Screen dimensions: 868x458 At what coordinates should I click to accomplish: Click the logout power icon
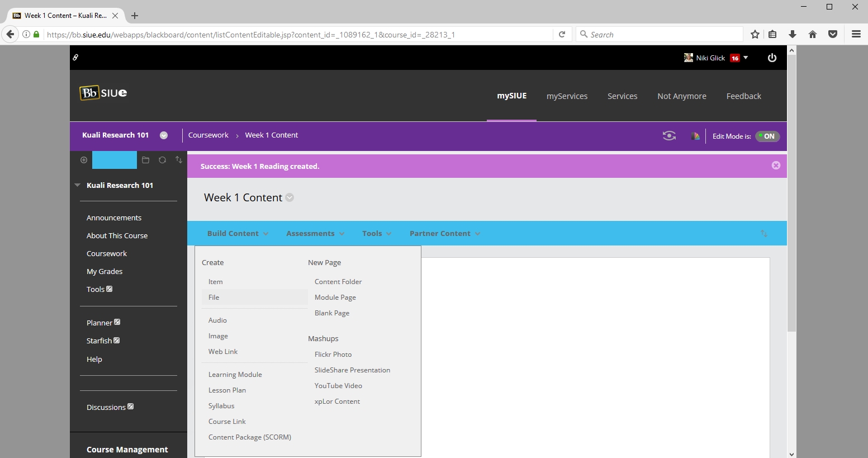(x=772, y=58)
